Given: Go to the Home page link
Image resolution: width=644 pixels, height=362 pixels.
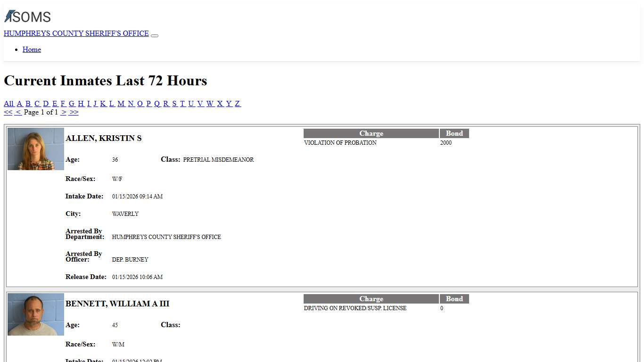Looking at the screenshot, I should click(32, 49).
